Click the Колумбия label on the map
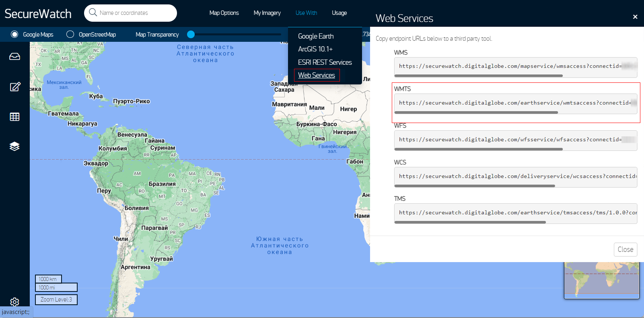 click(113, 148)
